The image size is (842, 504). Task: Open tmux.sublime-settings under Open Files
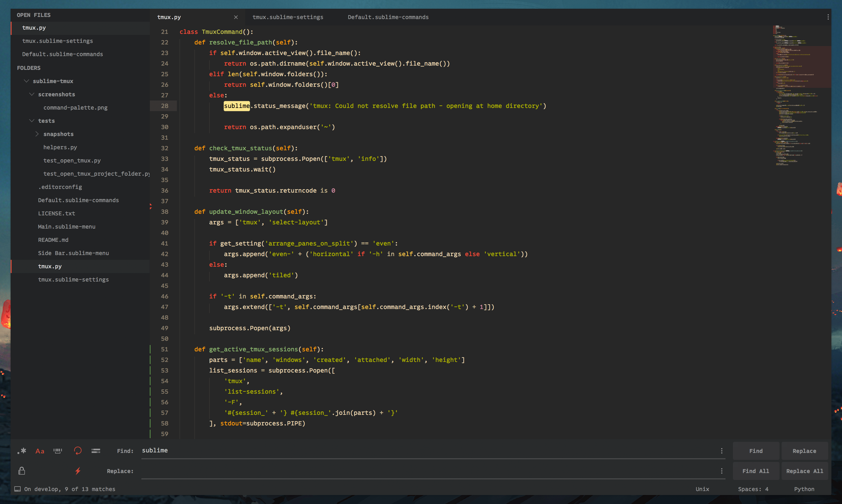[80, 41]
